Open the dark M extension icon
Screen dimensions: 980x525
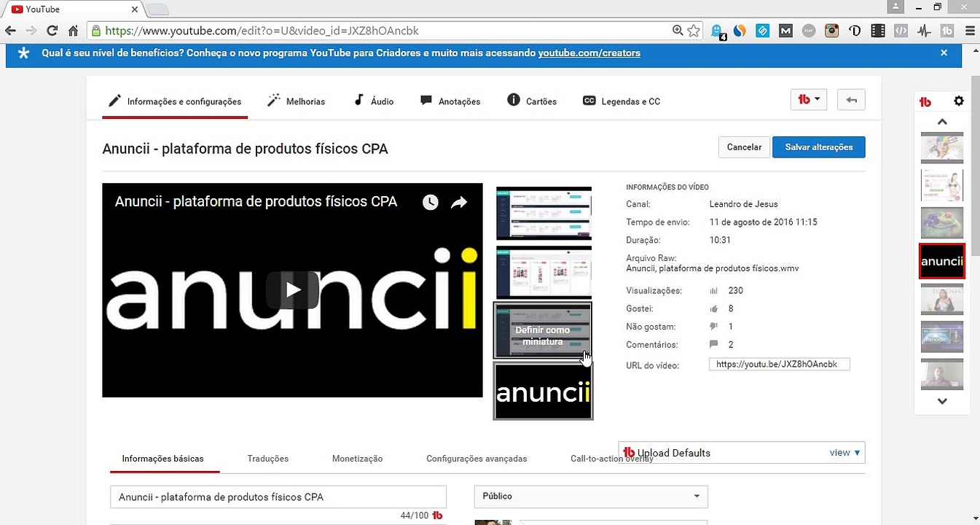coord(785,31)
